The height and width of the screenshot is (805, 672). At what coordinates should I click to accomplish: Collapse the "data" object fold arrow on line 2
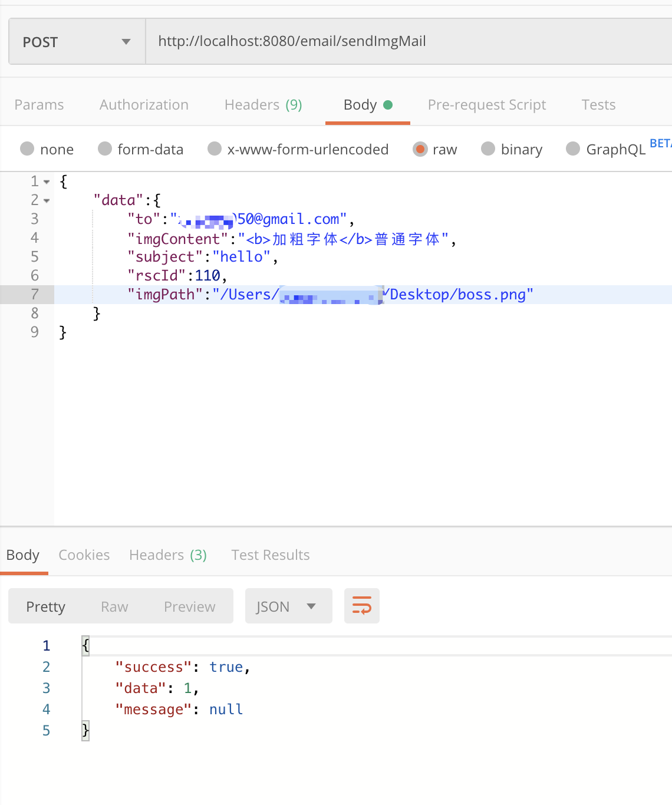tap(47, 201)
